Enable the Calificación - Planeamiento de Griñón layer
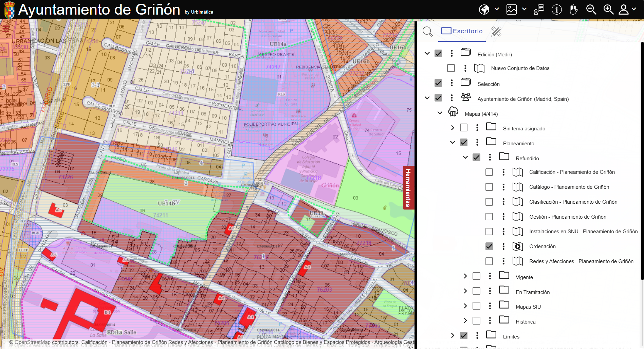Image resolution: width=644 pixels, height=349 pixels. pos(489,172)
